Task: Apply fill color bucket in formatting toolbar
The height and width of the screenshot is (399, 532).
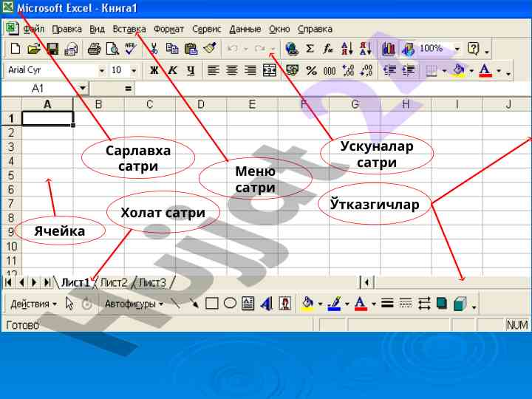Action: pyautogui.click(x=459, y=71)
